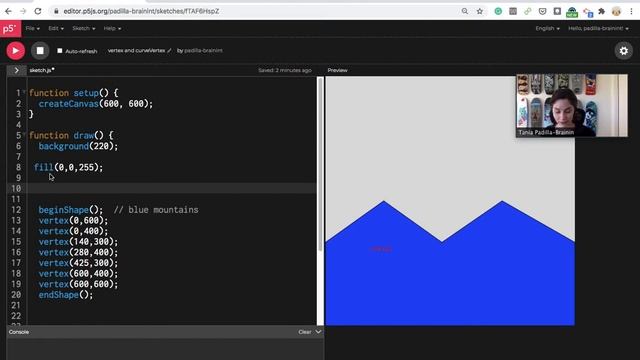Place cursor on empty line 10
The image size is (640, 360).
coord(171,188)
